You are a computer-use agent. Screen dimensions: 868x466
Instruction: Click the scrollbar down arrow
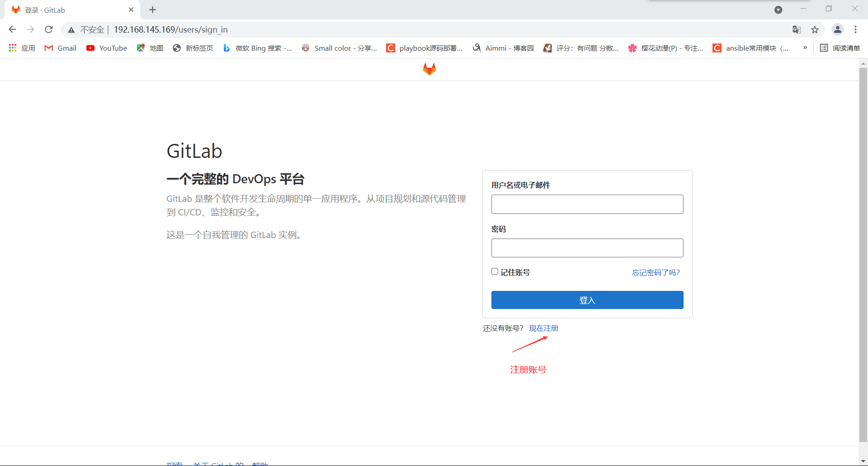[863, 461]
